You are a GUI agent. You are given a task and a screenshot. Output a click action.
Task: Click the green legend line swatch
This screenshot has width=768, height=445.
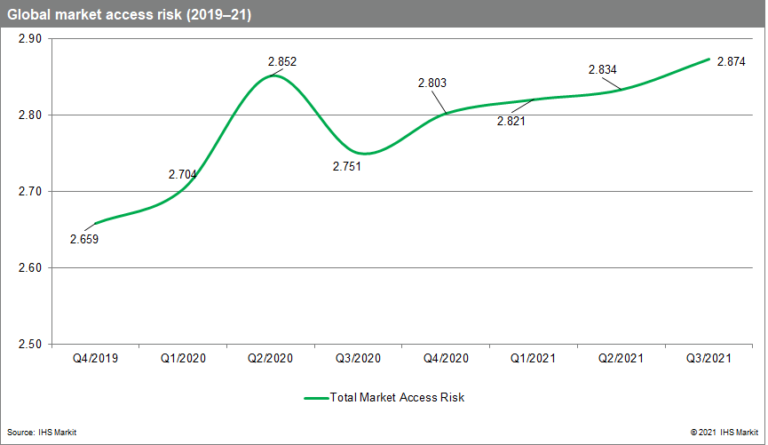coord(318,397)
